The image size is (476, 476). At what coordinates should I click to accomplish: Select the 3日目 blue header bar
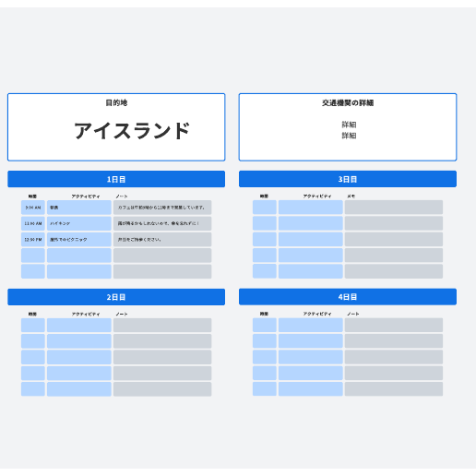[348, 179]
